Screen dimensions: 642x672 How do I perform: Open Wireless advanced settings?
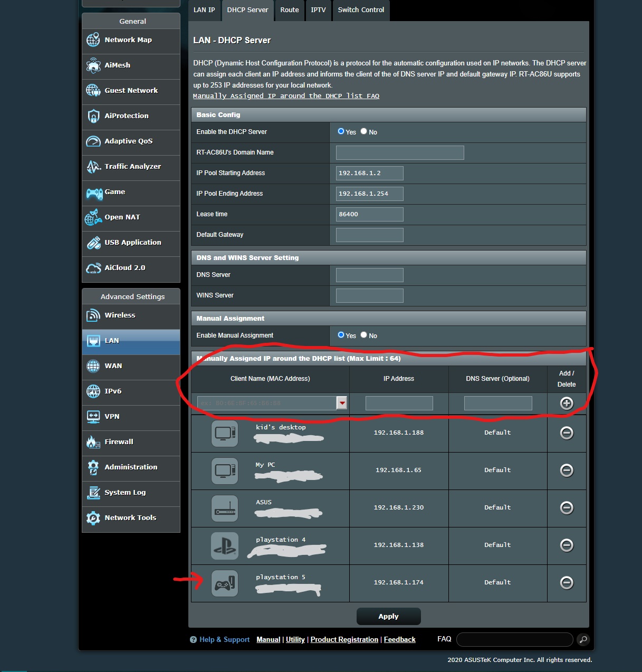131,315
